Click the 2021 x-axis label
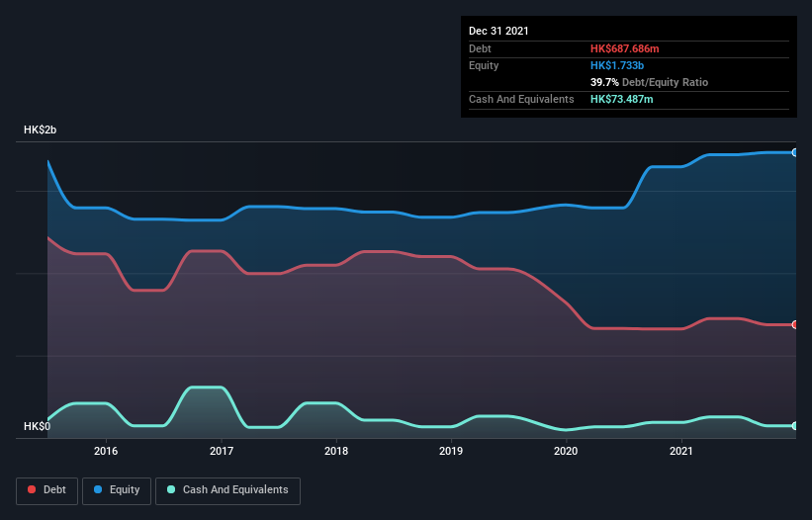This screenshot has width=812, height=520. point(681,451)
